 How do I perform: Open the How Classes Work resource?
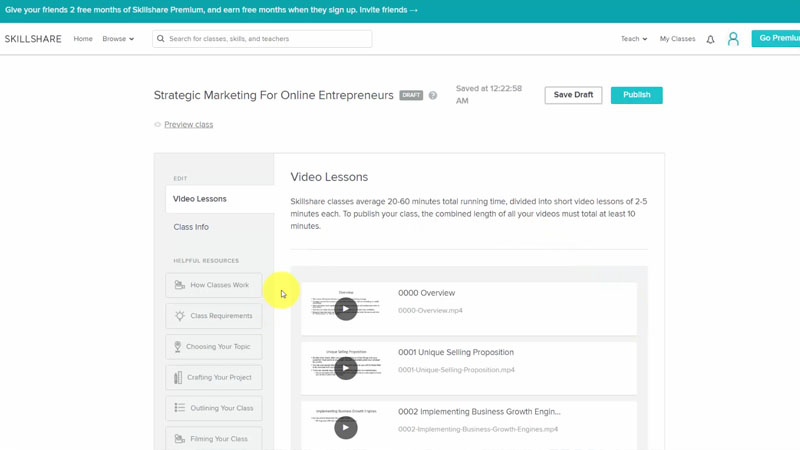pos(214,285)
